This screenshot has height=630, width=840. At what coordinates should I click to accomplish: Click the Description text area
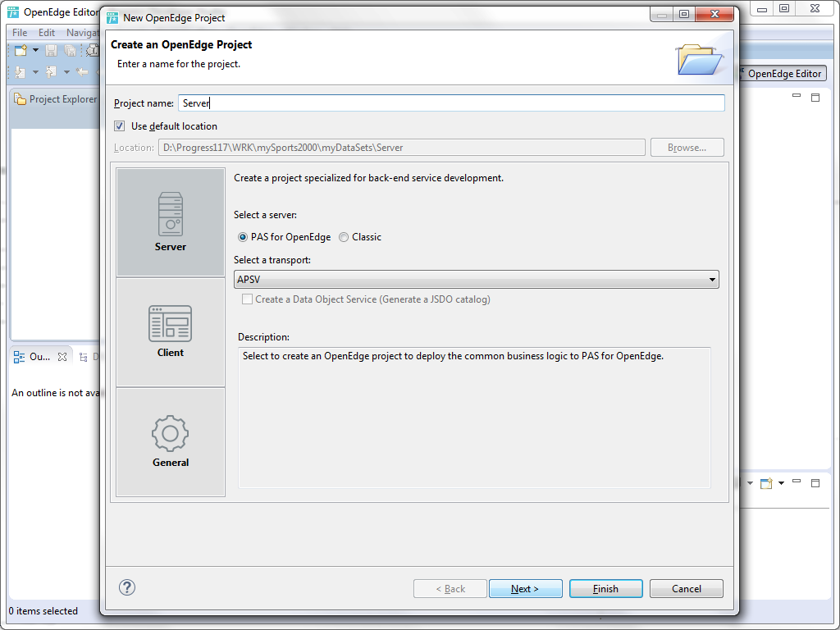tap(475, 418)
